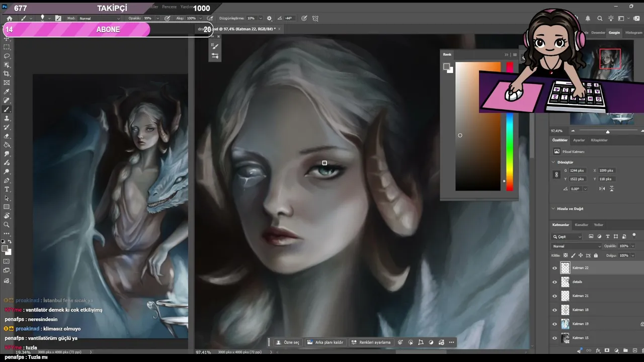Hide the Katman 22 layer

pos(555,268)
